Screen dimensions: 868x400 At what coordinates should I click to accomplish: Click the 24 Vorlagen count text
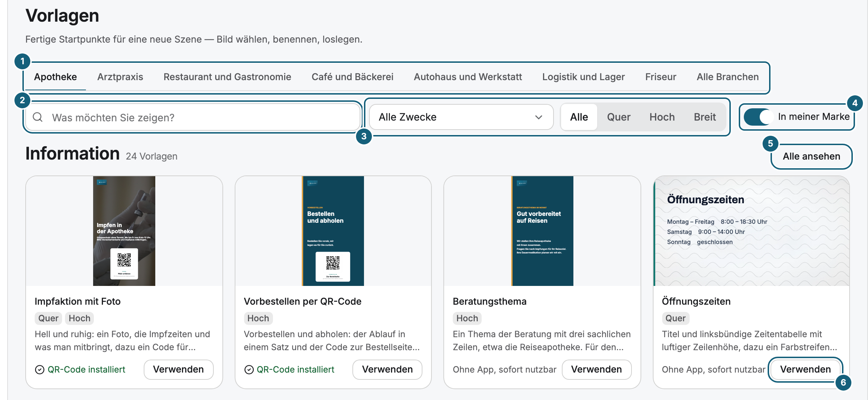tap(152, 156)
